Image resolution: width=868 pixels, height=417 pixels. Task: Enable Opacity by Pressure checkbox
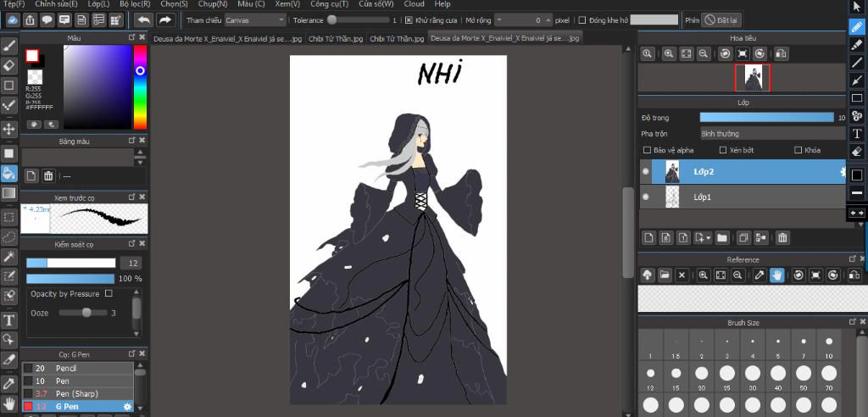[108, 293]
